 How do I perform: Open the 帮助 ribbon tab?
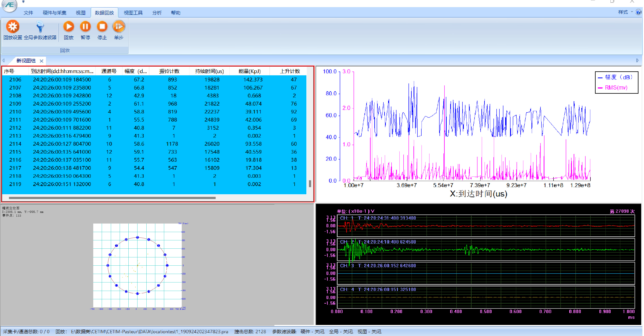pos(175,13)
